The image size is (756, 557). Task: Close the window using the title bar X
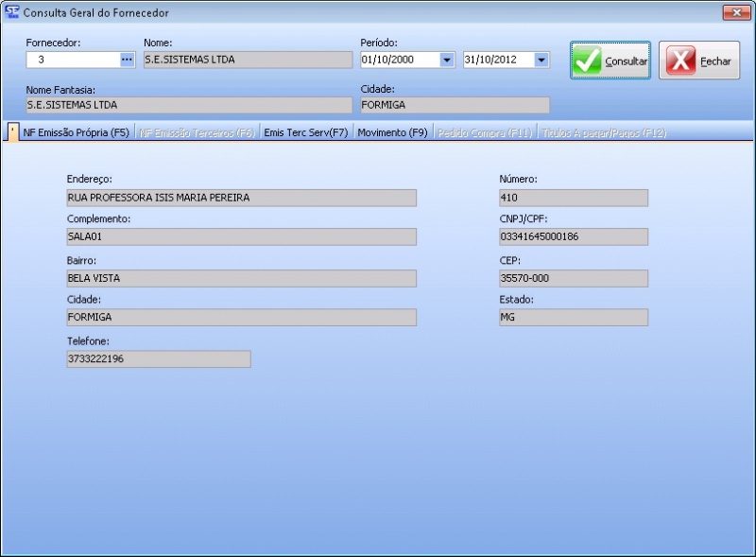click(735, 12)
